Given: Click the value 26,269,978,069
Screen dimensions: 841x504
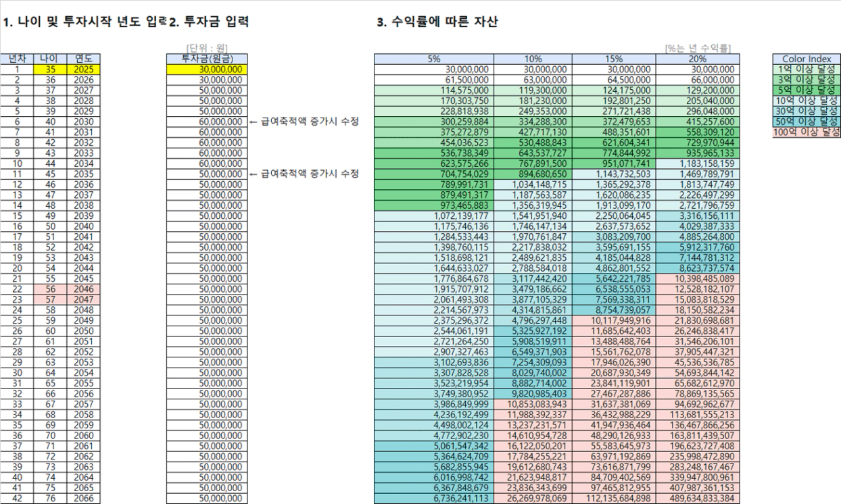Looking at the screenshot, I should (533, 499).
